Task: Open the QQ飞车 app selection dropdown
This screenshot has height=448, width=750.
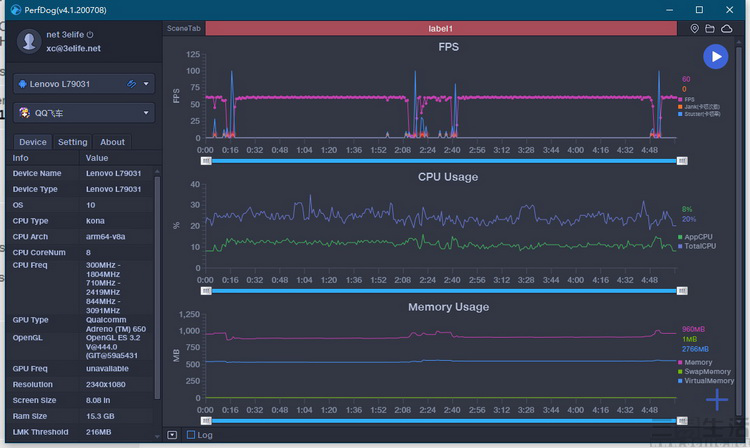Action: pyautogui.click(x=146, y=113)
